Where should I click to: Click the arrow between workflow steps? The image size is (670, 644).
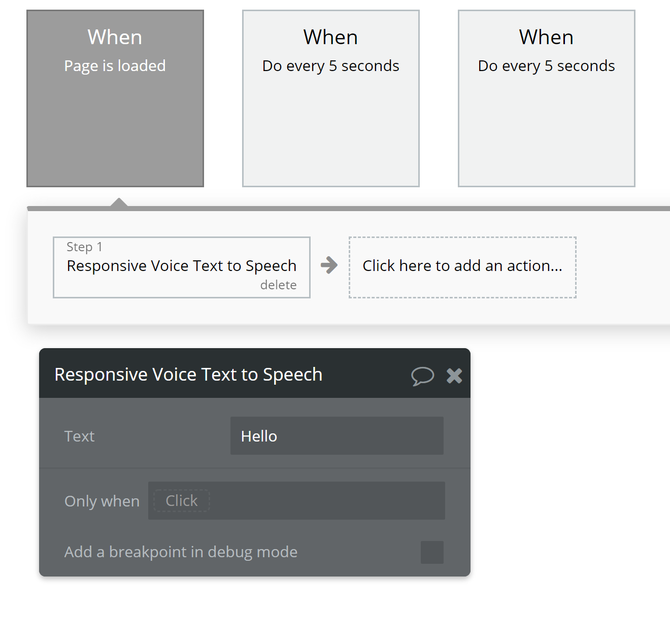(x=329, y=265)
